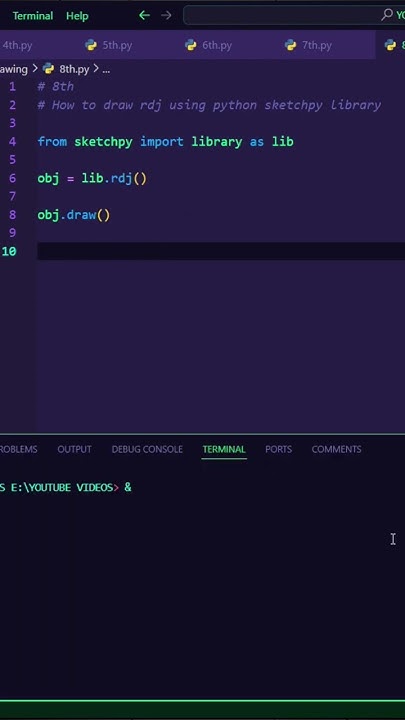Open the DEBUG CONSOLE panel tab

coord(147,449)
